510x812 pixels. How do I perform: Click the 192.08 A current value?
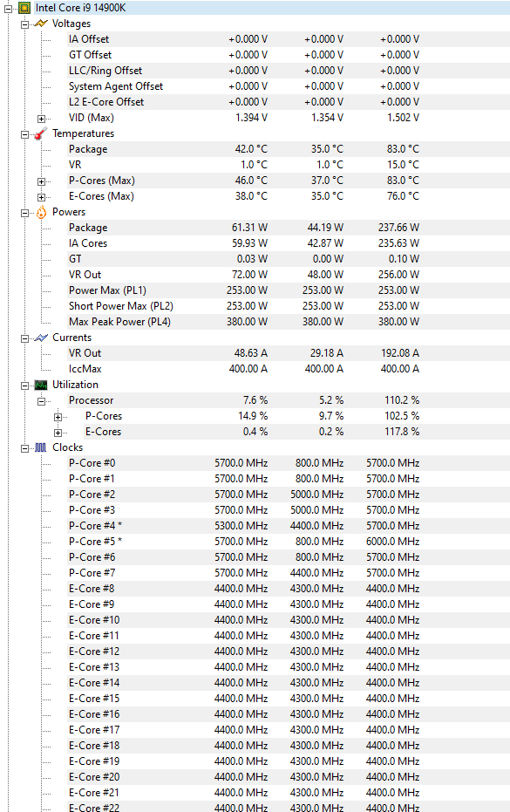point(399,353)
